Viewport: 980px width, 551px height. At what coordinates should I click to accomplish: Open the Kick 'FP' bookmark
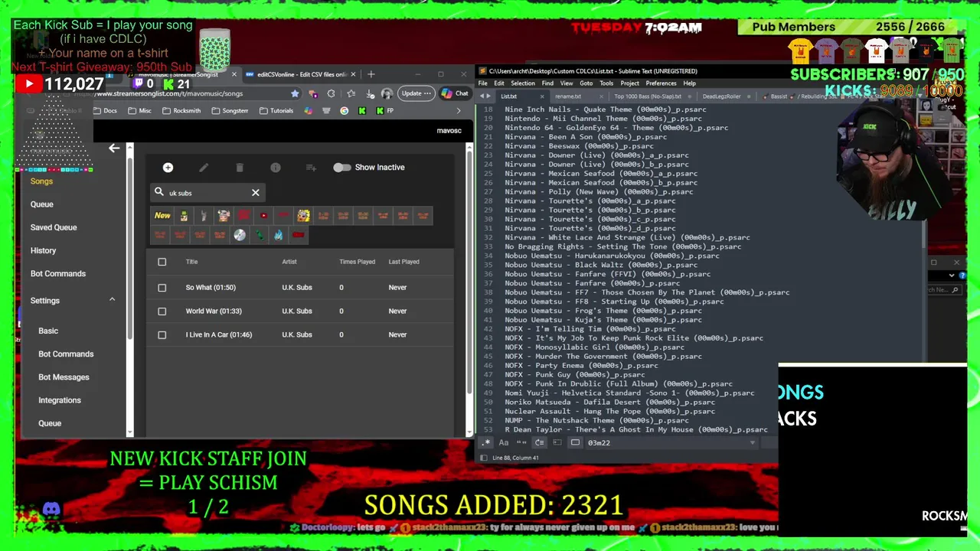click(x=384, y=111)
